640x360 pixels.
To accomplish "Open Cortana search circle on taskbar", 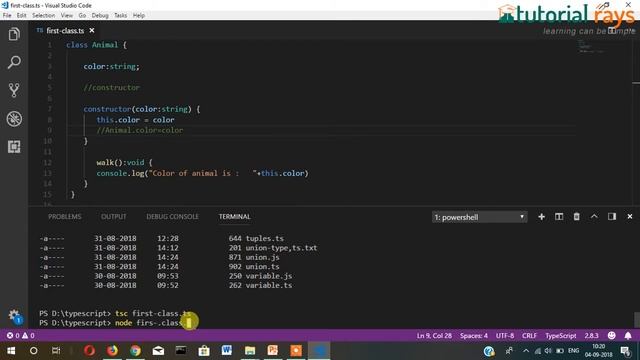I will click(33, 351).
